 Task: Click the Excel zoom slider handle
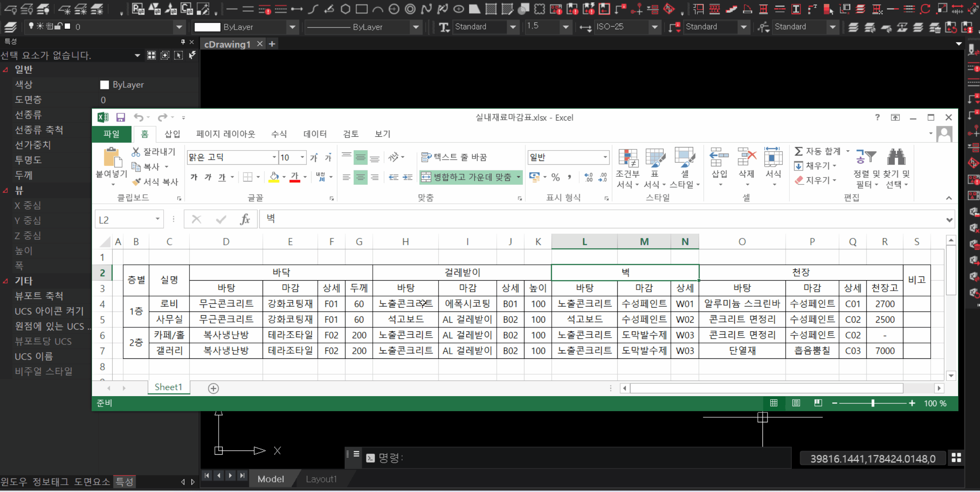(x=873, y=403)
